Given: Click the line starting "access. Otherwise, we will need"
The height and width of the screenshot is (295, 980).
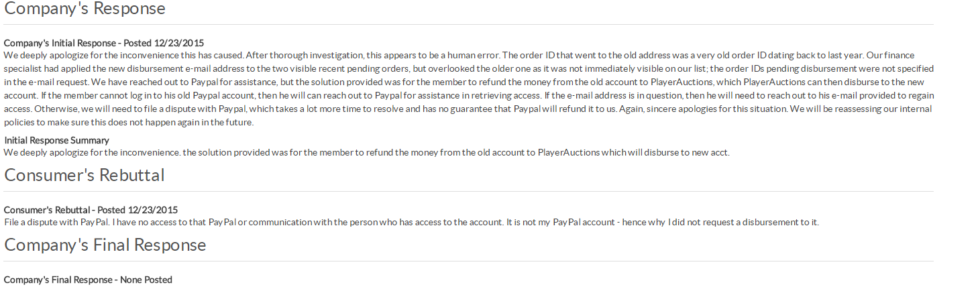Looking at the screenshot, I should [468, 109].
